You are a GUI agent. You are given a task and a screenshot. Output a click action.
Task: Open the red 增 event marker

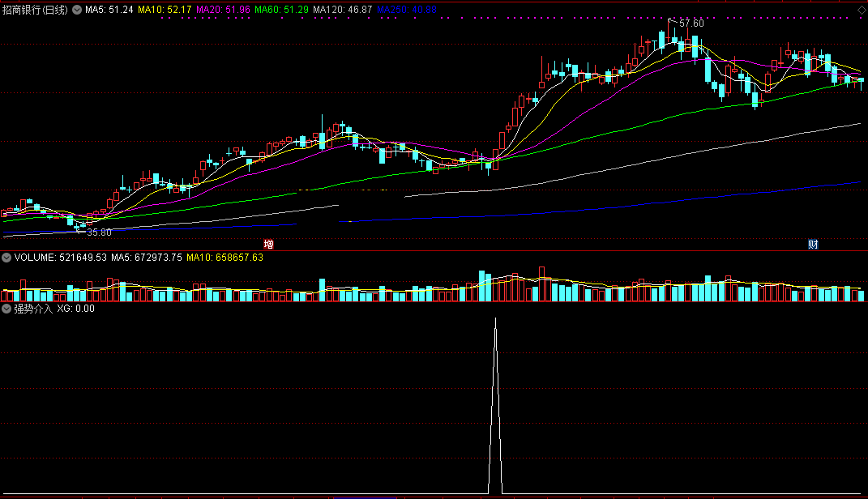(x=268, y=244)
